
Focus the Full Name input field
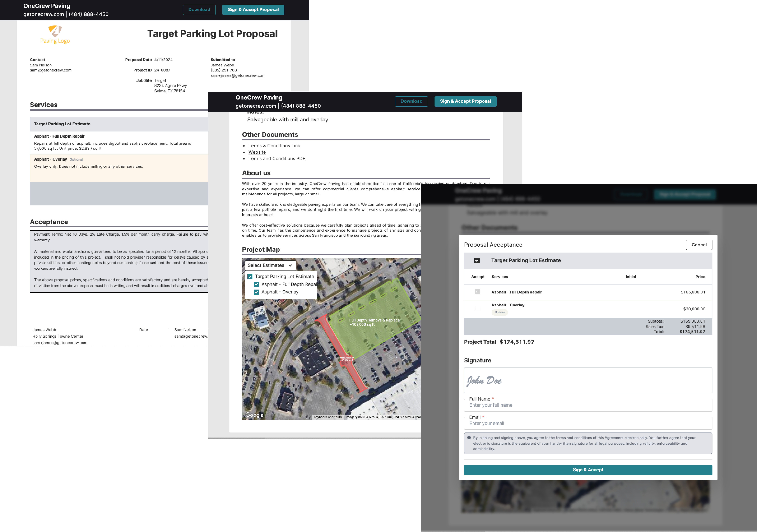coord(588,405)
